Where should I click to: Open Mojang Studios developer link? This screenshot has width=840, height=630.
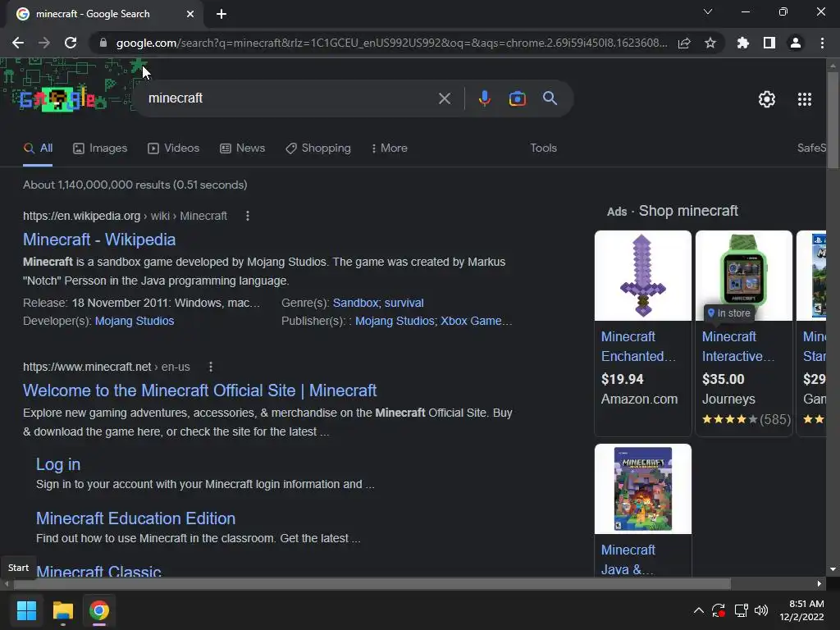[135, 321]
